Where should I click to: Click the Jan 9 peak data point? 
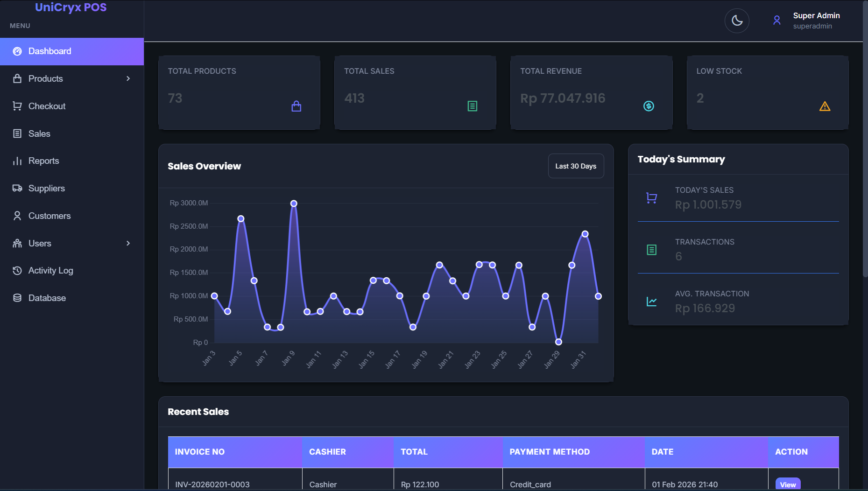coord(293,203)
